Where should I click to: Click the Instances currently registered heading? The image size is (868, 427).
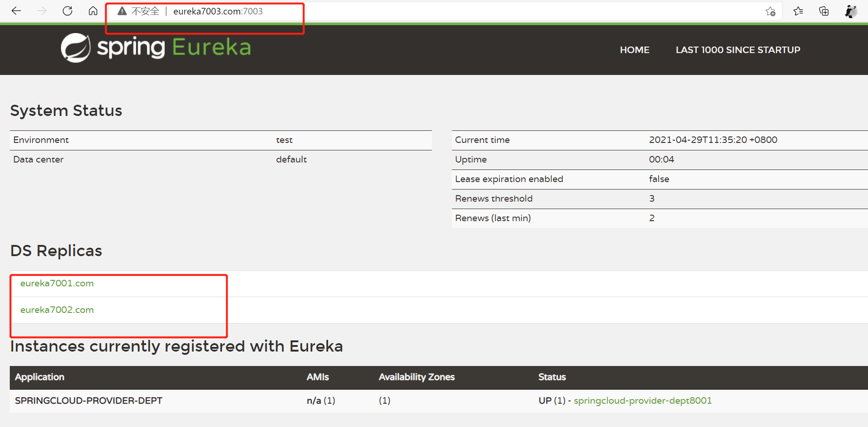click(176, 346)
